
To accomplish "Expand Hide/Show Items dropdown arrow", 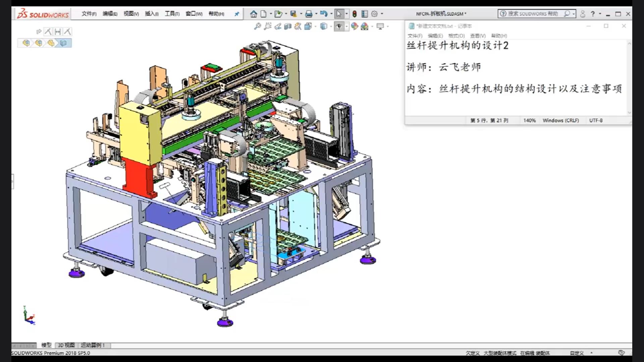I will tap(346, 26).
